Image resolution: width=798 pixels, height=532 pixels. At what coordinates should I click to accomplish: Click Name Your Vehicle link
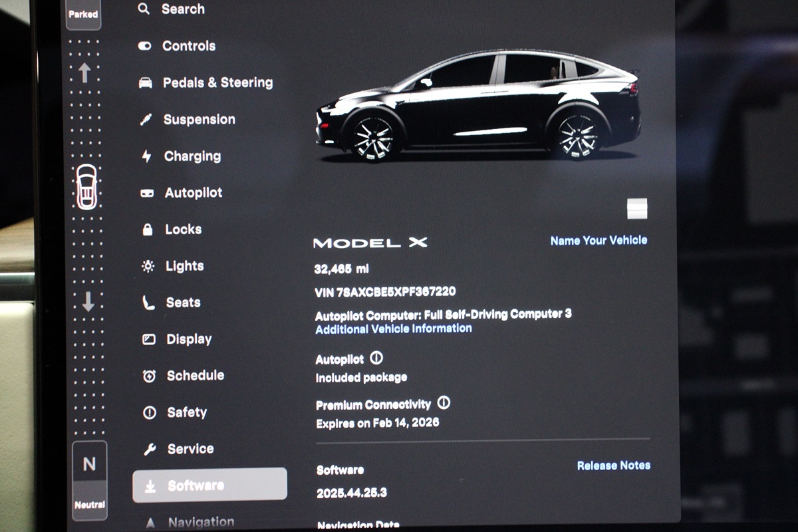[x=598, y=240]
